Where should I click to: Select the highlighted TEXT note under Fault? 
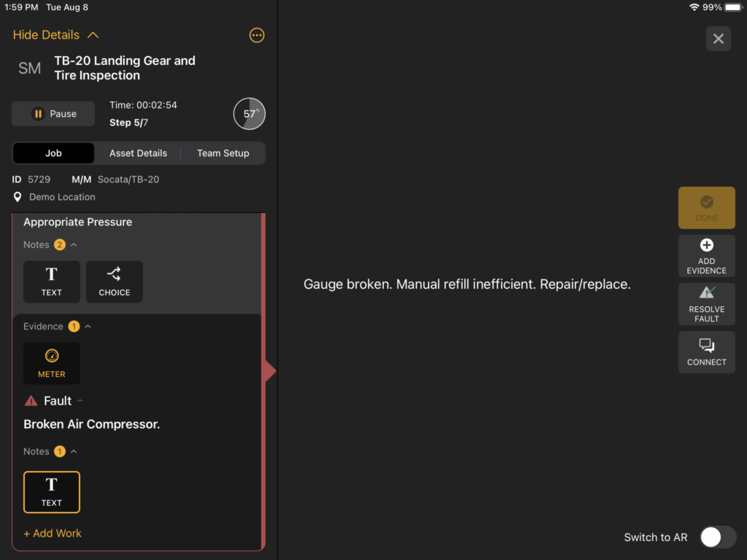[x=52, y=492]
